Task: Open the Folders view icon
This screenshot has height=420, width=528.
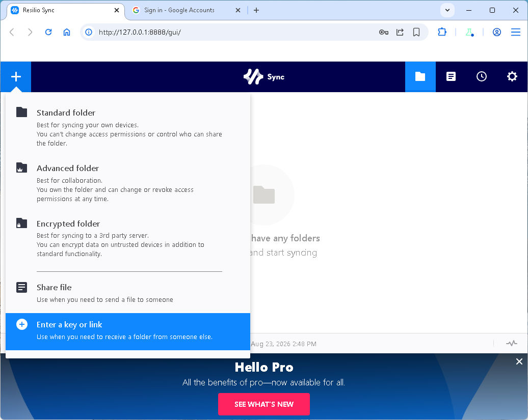Action: click(420, 77)
